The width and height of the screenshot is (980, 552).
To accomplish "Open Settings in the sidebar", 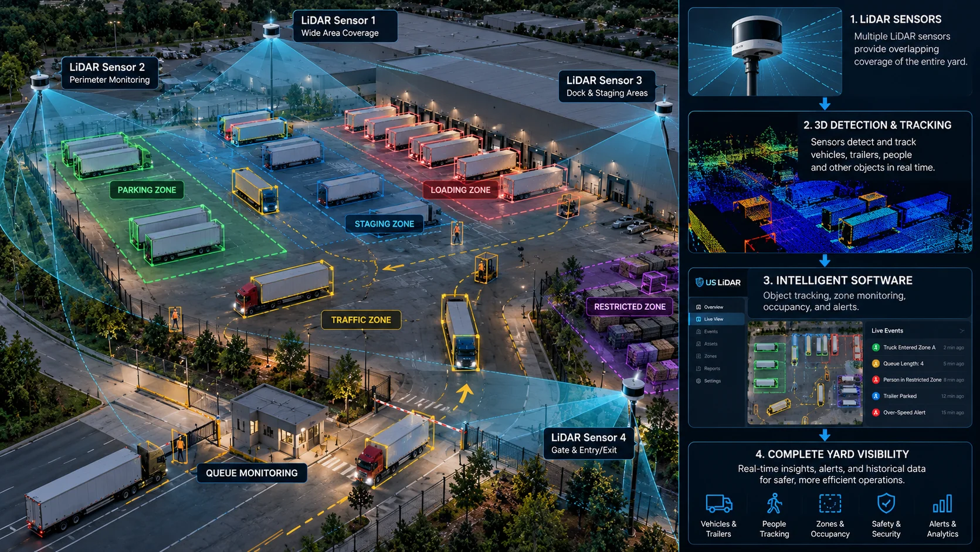I will click(x=717, y=381).
